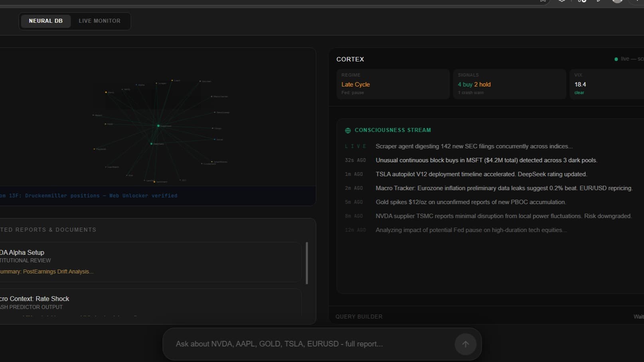
Task: Open the REGIME 'Late Cycle' card
Action: 393,84
